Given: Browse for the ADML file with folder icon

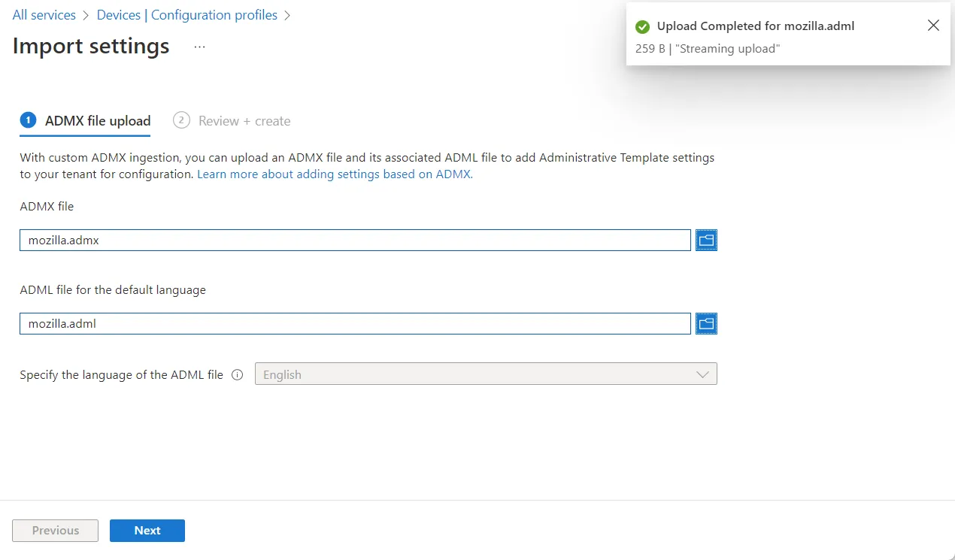Looking at the screenshot, I should click(706, 323).
